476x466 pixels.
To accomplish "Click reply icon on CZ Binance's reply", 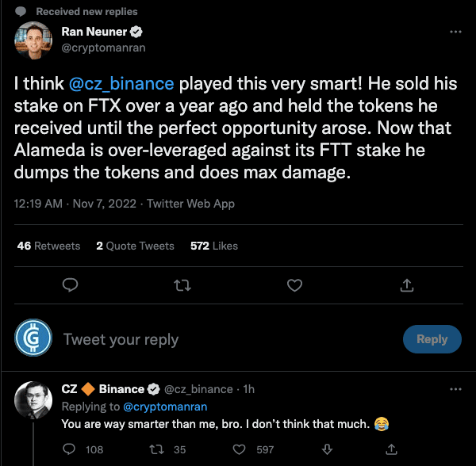I will (70, 449).
